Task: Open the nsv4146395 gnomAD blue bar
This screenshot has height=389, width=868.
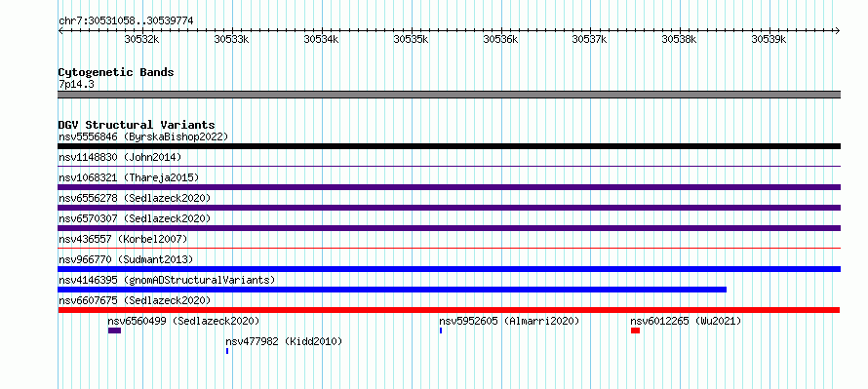Action: [392, 290]
